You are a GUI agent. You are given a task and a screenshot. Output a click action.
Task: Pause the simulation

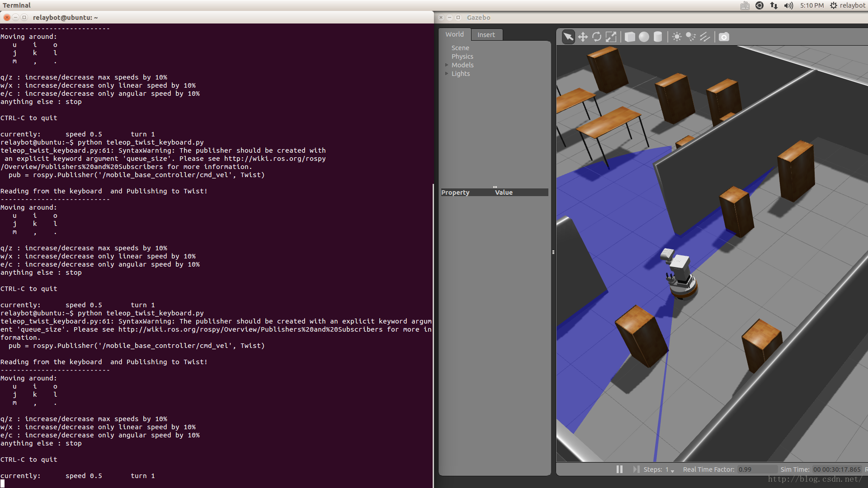tap(619, 469)
